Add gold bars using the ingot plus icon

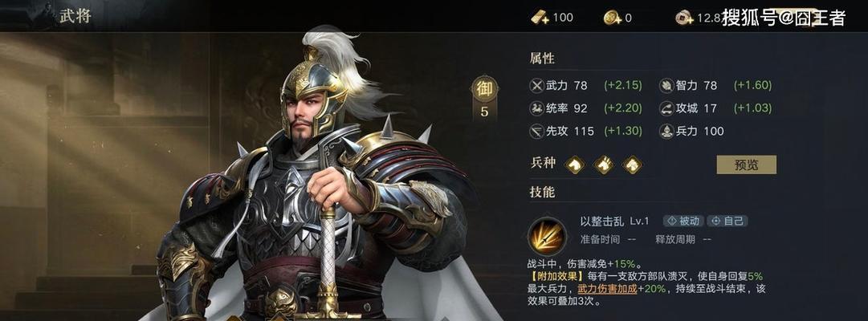tap(540, 18)
